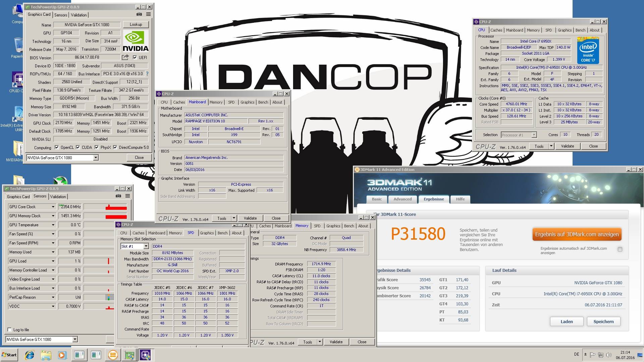The image size is (644, 362).
Task: Select the Papierkorb recycle bin desktop icon
Action: [x=17, y=48]
